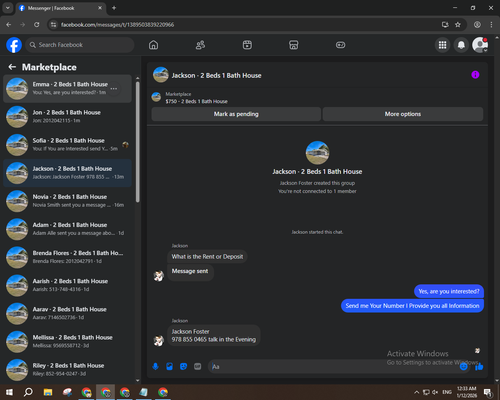The width and height of the screenshot is (500, 400).
Task: Open the taskbar volume icon
Action: [x=435, y=392]
